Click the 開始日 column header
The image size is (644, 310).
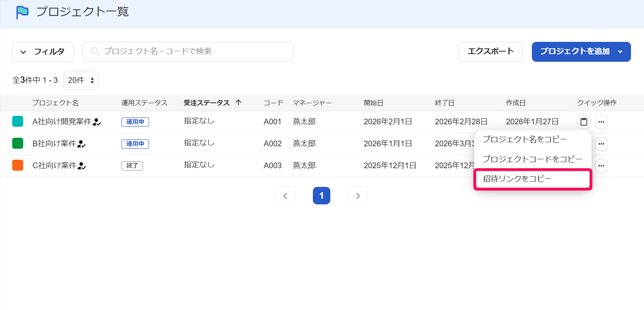click(x=373, y=103)
